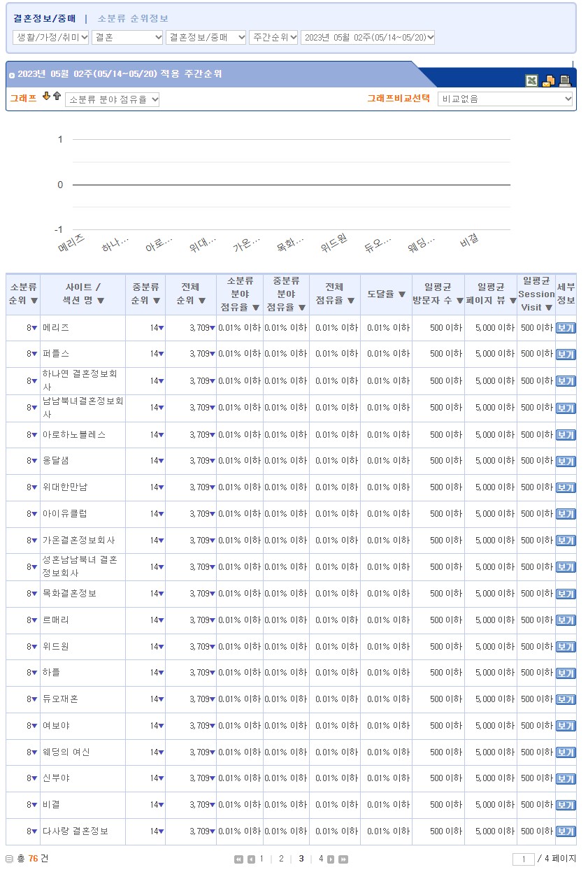Select the 결혼정보/중매 tab
The height and width of the screenshot is (886, 588).
44,19
